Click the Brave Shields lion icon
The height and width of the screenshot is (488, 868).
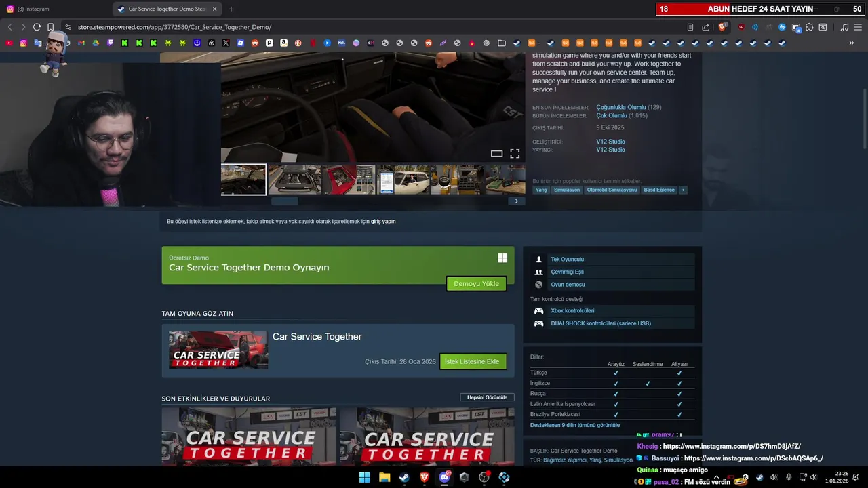tap(722, 27)
